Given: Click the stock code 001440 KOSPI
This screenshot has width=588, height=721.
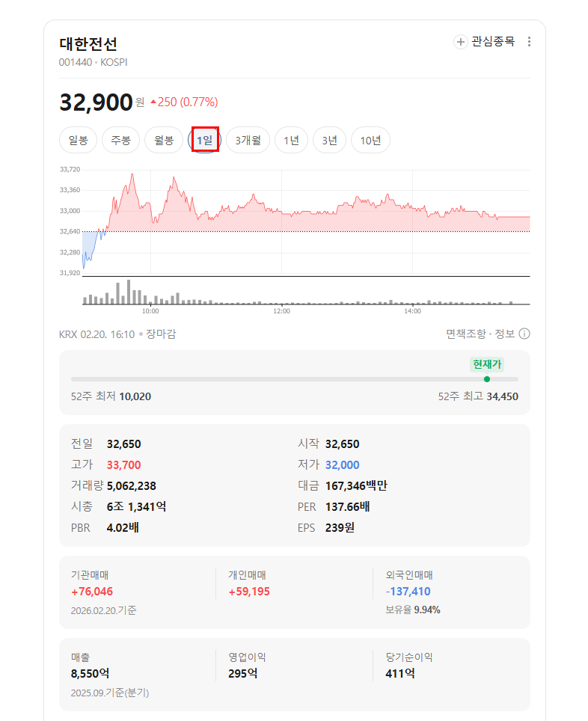Looking at the screenshot, I should coord(93,62).
